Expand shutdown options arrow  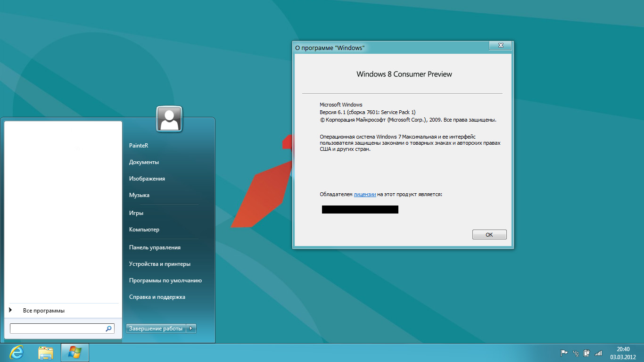(191, 329)
